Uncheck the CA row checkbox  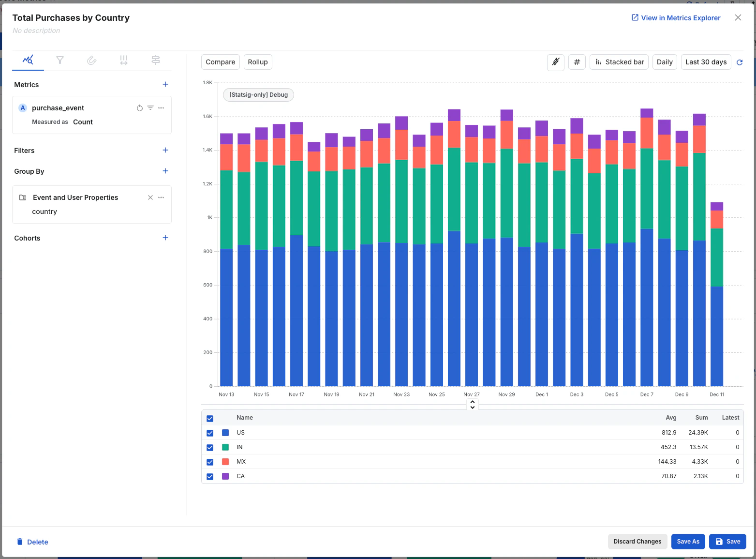[x=210, y=476]
